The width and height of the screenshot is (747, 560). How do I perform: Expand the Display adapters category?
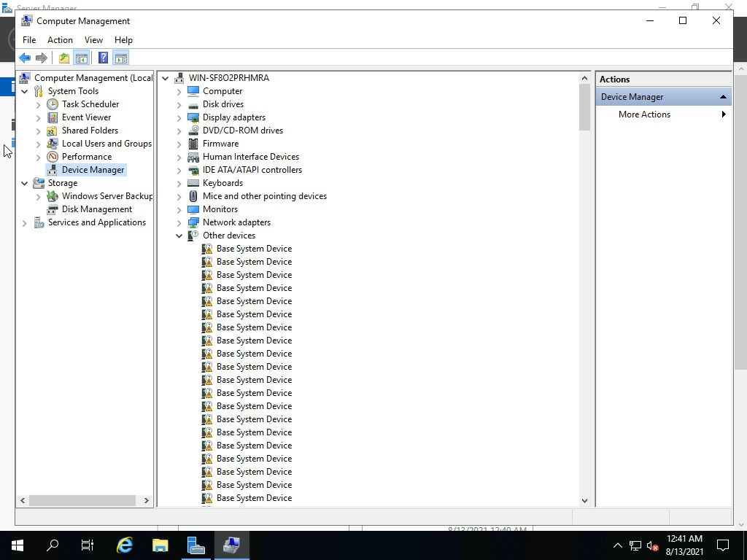[x=179, y=117]
